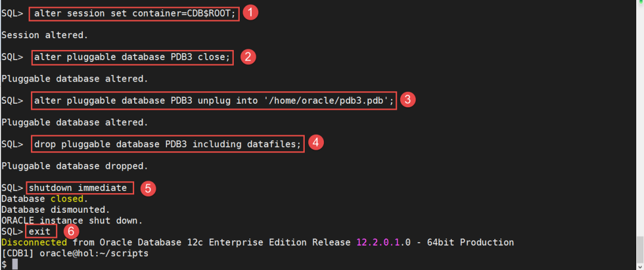Click the '[CDB1] oracle@hol:~/scripts' prompt line

point(75,253)
